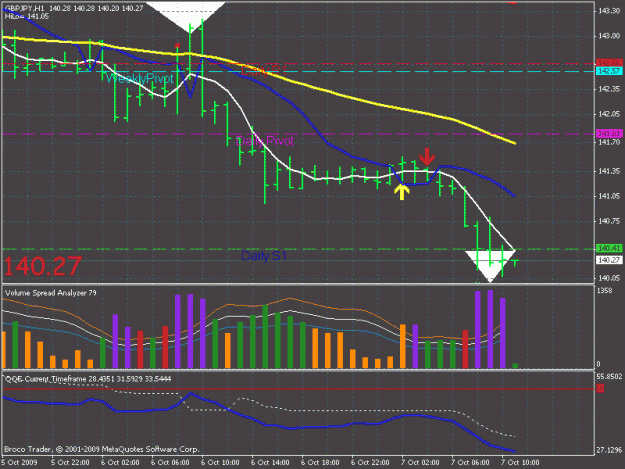Click the 55.8502 QQE scale value
This screenshot has height=469, width=625.
click(x=609, y=377)
